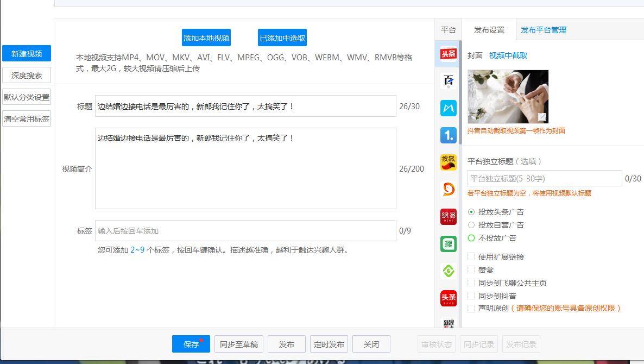
Task: Select the blue "1." Yidian platform icon
Action: [448, 135]
